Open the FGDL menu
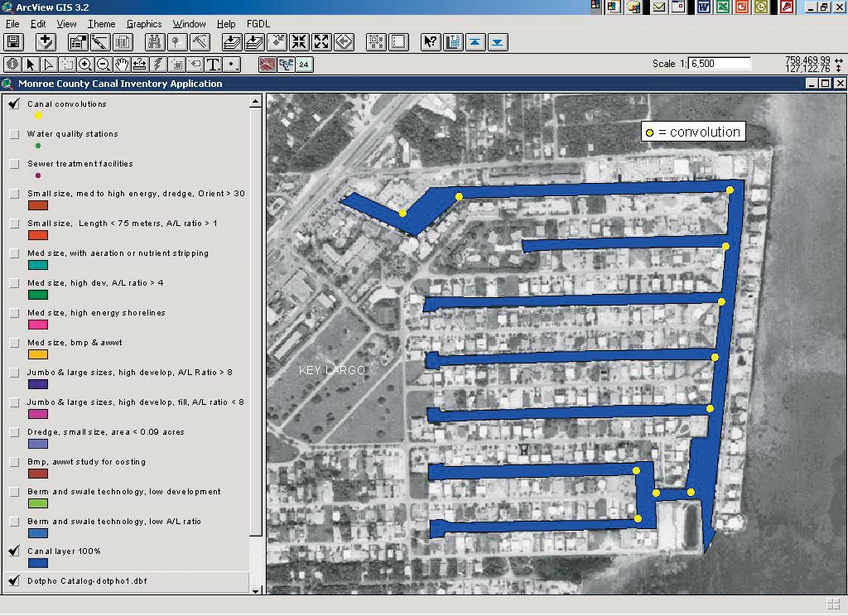848x616 pixels. [x=258, y=24]
